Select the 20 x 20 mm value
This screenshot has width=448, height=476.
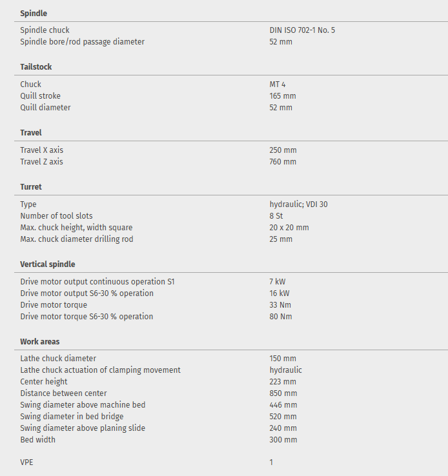coord(289,228)
